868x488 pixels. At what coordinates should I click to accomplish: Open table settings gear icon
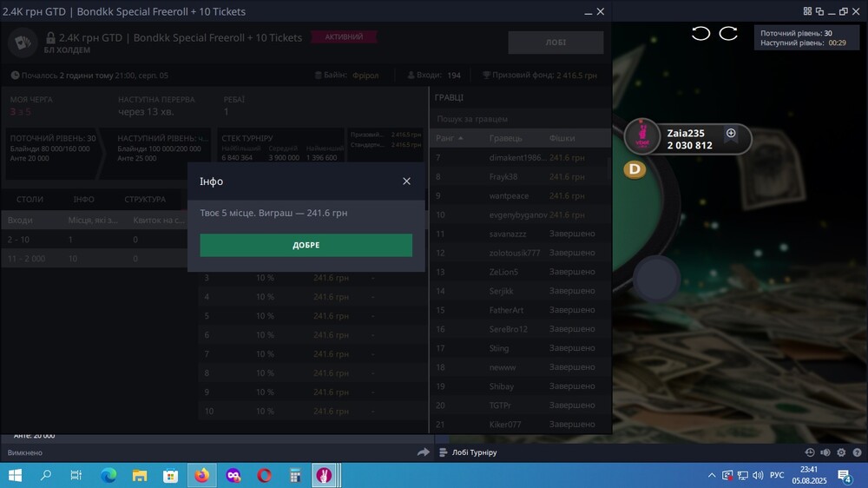coord(841,452)
